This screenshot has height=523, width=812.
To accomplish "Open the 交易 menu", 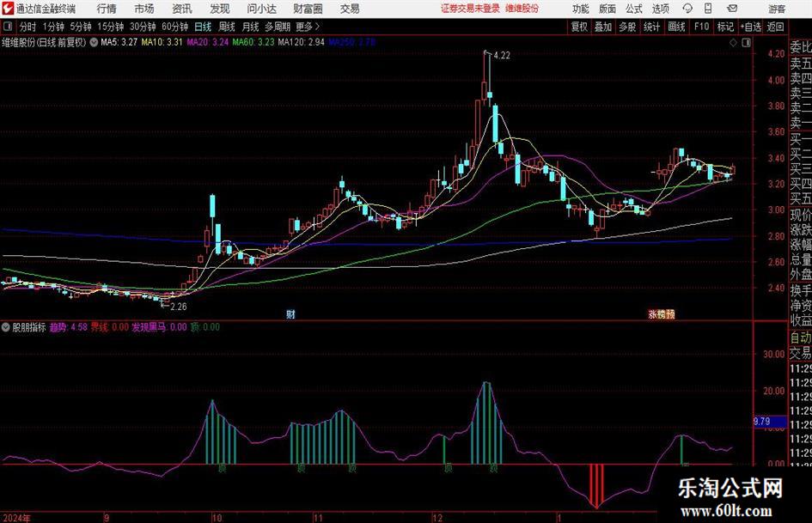I will [x=350, y=9].
